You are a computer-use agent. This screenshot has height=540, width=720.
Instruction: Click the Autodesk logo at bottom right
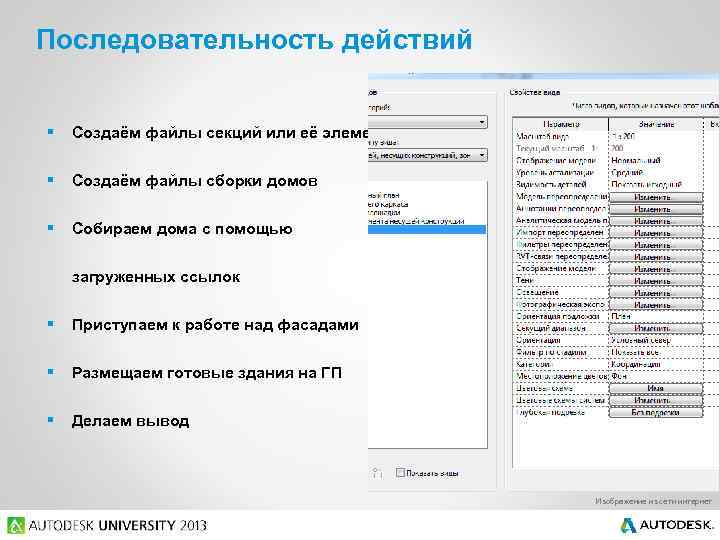668,525
